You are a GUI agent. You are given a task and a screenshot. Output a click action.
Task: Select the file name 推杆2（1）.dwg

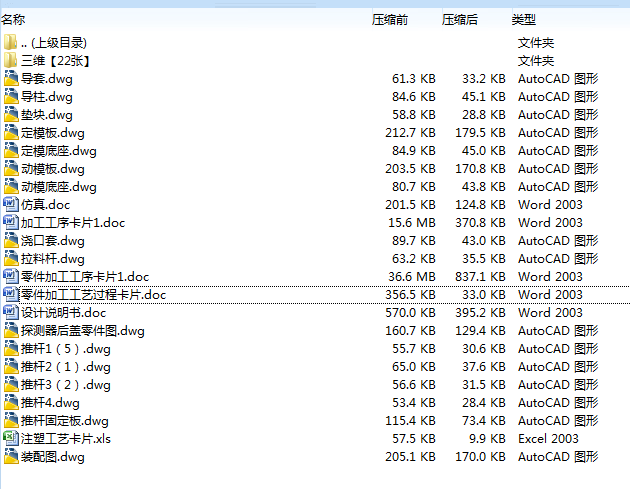pos(65,367)
